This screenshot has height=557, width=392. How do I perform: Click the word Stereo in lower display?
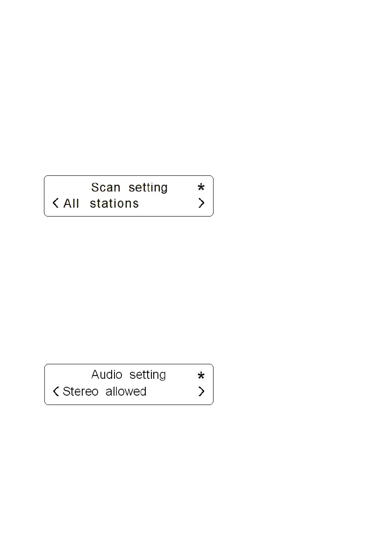(x=80, y=391)
